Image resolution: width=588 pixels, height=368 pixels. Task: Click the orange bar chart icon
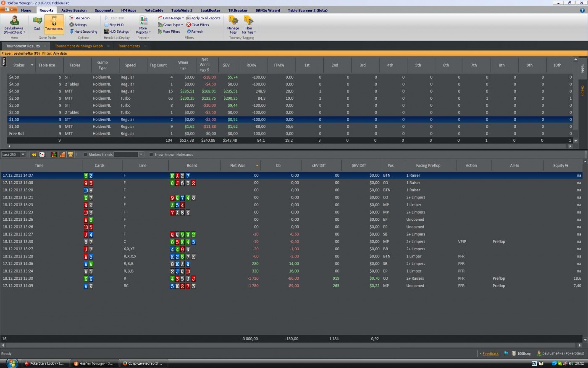point(62,155)
